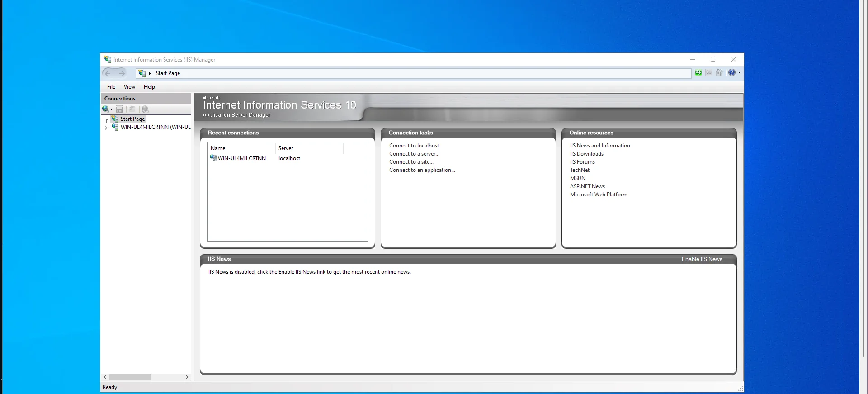This screenshot has width=868, height=394.
Task: Click Connect to a server link
Action: (414, 154)
